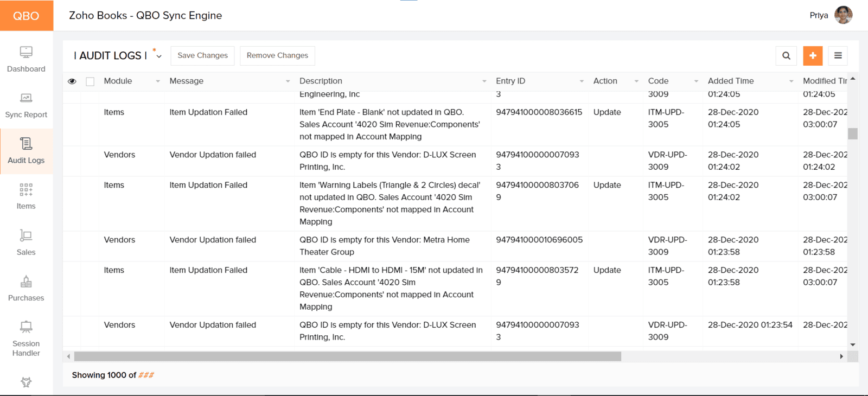The width and height of the screenshot is (868, 396).
Task: Click the scroll down arrow
Action: [853, 344]
